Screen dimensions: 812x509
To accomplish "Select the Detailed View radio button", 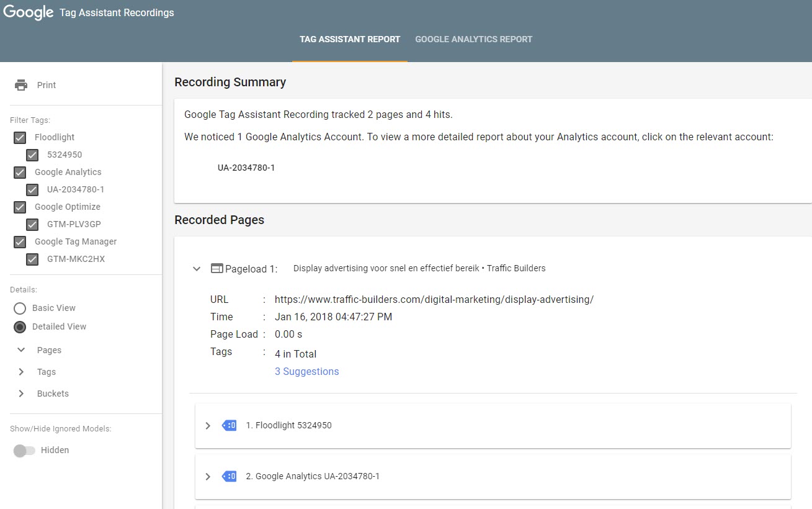I will (x=20, y=327).
